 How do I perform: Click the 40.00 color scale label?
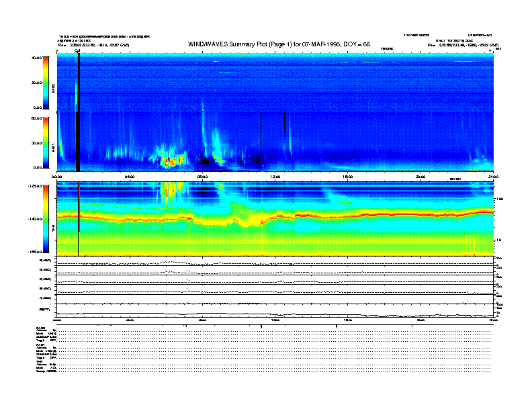[36, 58]
